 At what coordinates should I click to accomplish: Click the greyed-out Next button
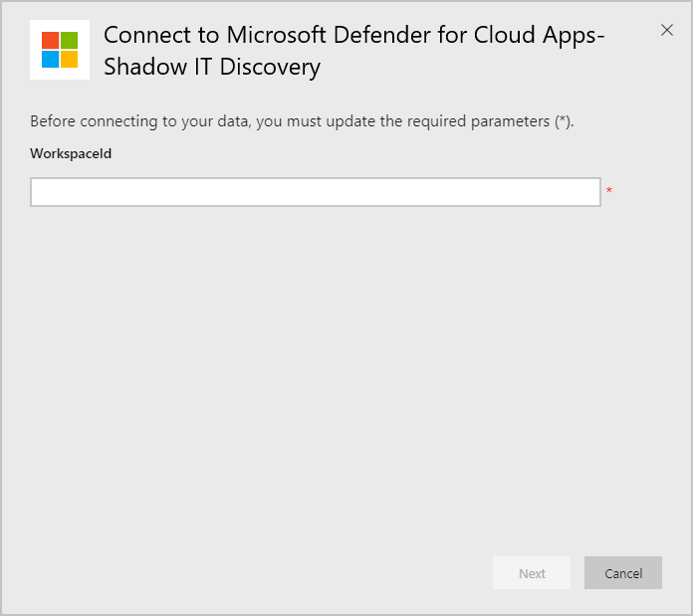[532, 573]
